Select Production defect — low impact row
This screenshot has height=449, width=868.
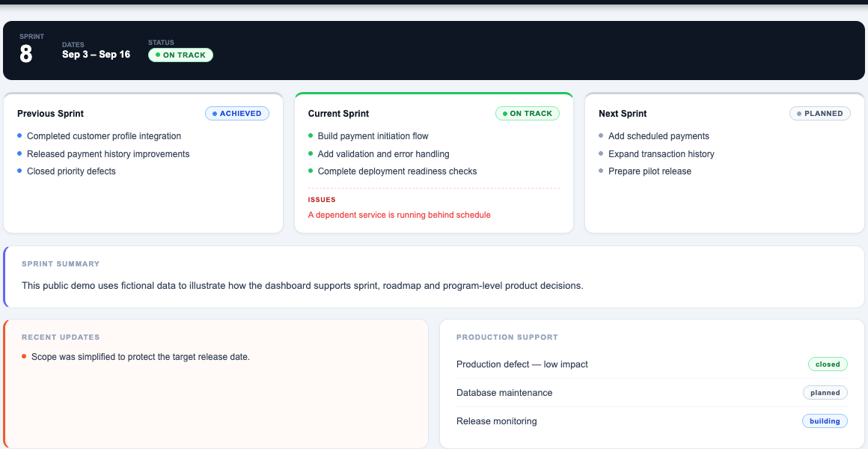pos(652,364)
